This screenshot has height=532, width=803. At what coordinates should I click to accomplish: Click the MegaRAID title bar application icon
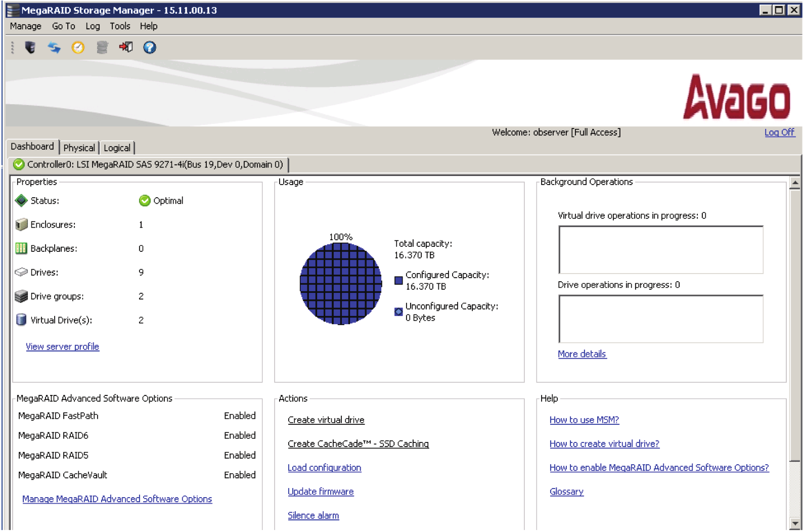click(x=13, y=10)
